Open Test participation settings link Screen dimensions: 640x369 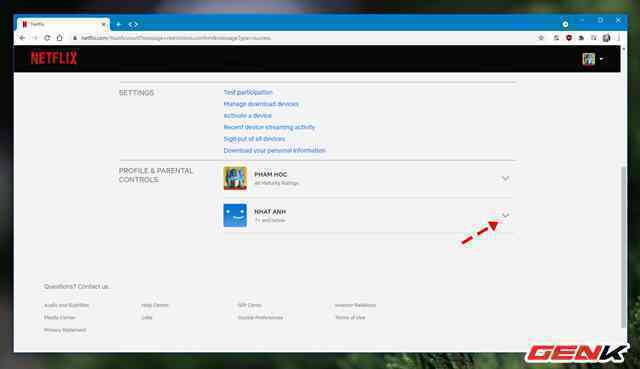[248, 92]
